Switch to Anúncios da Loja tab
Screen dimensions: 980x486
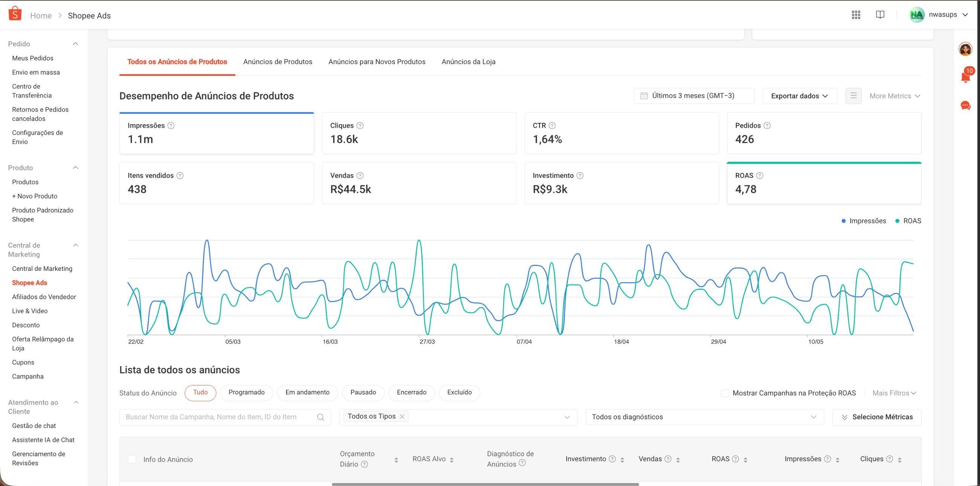[468, 62]
